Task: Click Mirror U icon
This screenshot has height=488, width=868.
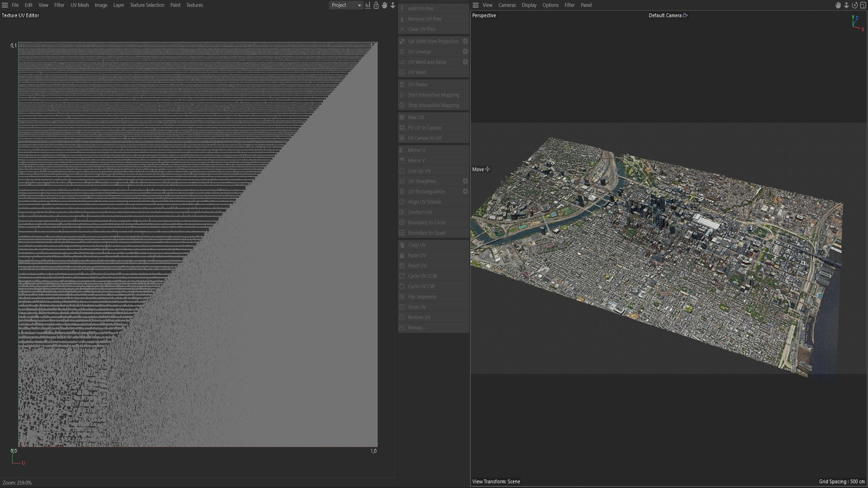Action: [x=402, y=150]
